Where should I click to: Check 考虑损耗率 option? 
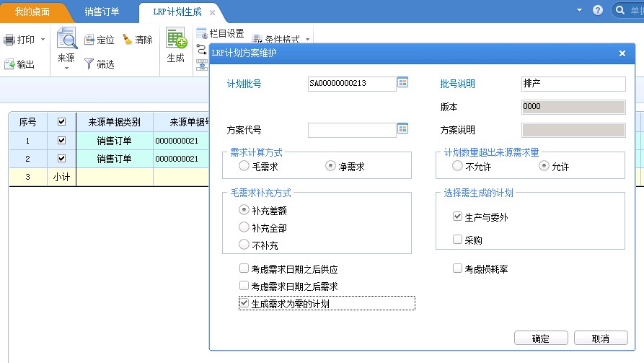click(x=457, y=269)
